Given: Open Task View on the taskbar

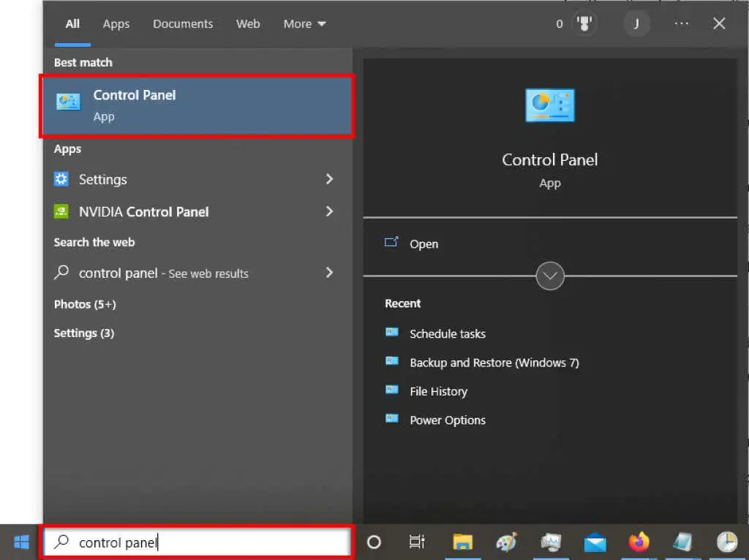Looking at the screenshot, I should 417,542.
